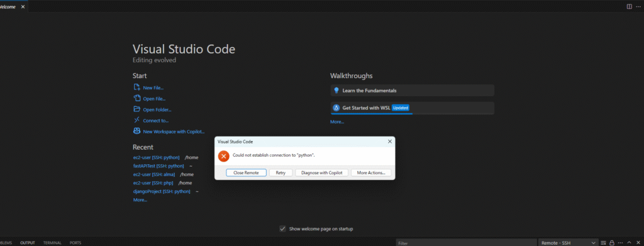
Task: Click the lightbulb icon in Learn the Fundamentals
Action: coord(336,91)
